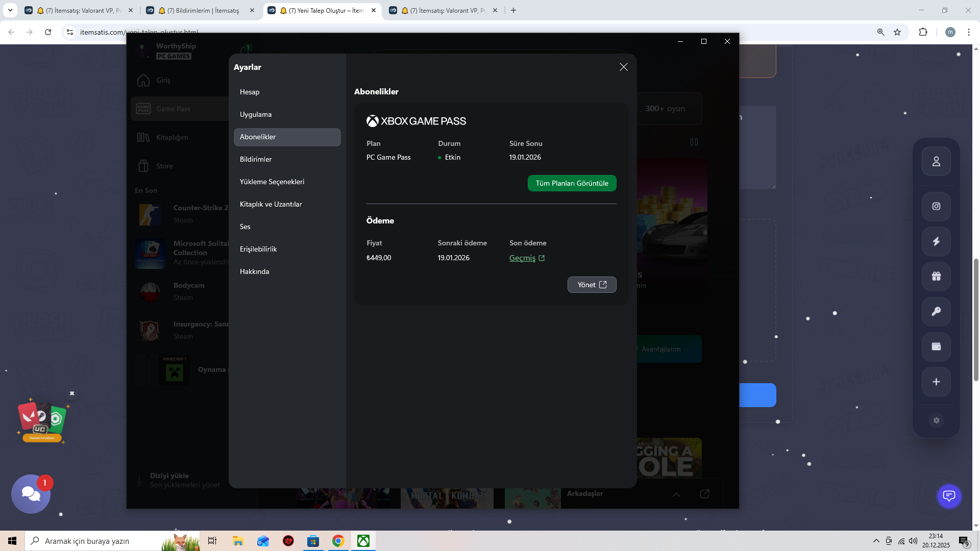This screenshot has width=980, height=551.
Task: Click the zoom magnifier icon in address bar
Action: point(880,32)
